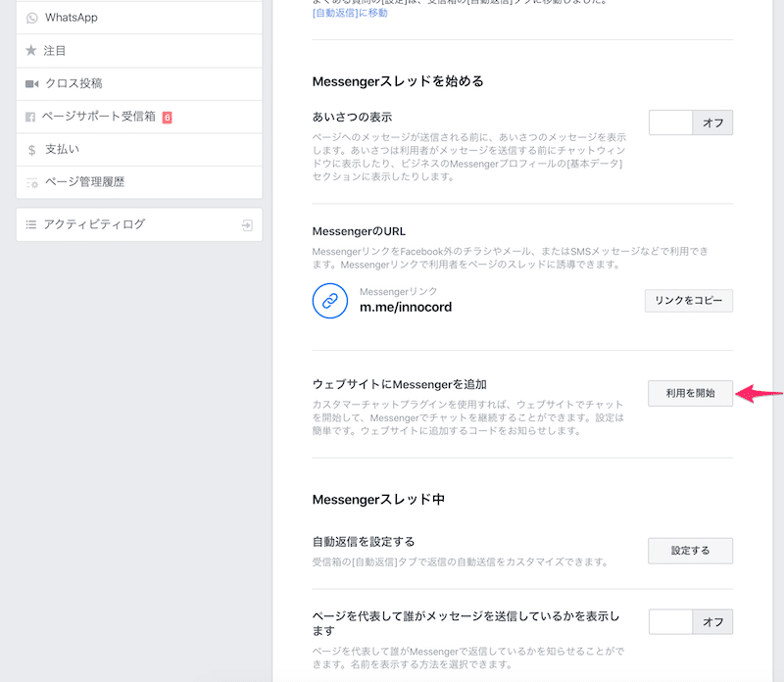Click the Messengerスレッド中 heading
Screen dimensions: 784x682
click(378, 500)
